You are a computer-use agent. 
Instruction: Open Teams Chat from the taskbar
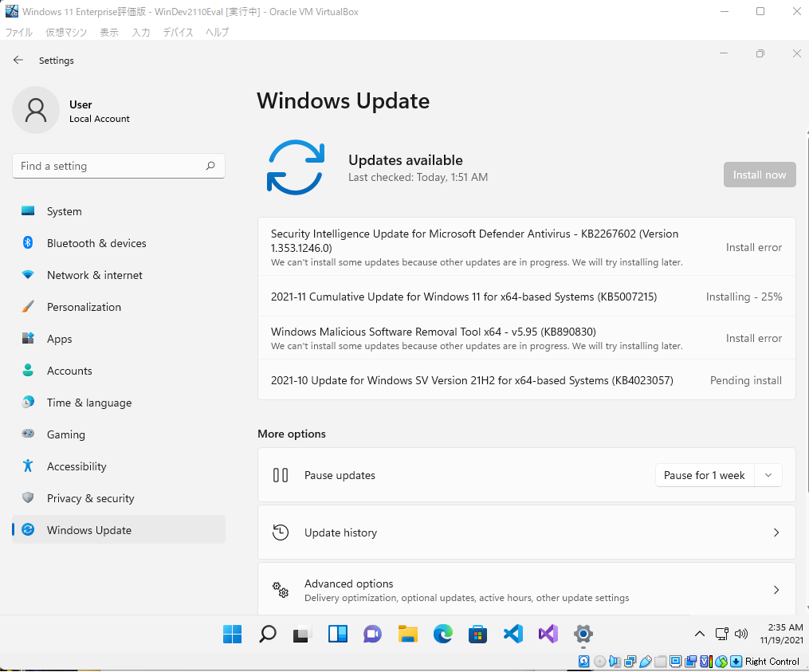click(372, 634)
